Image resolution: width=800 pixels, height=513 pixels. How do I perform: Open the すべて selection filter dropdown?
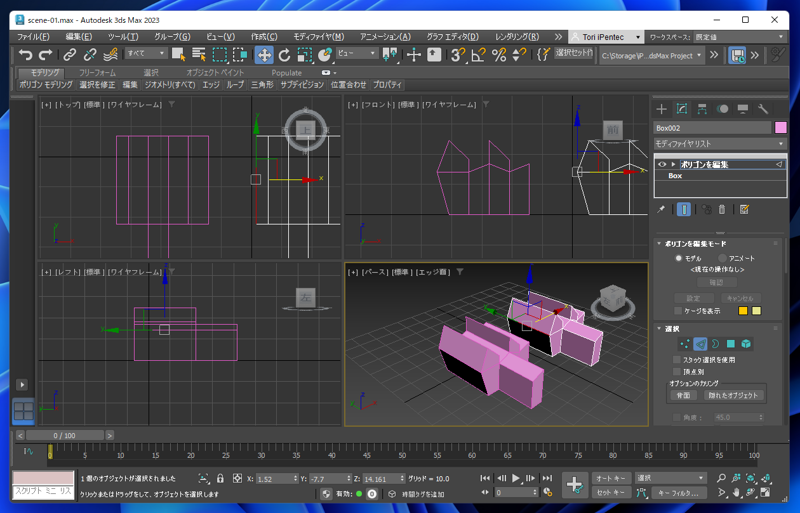[146, 53]
